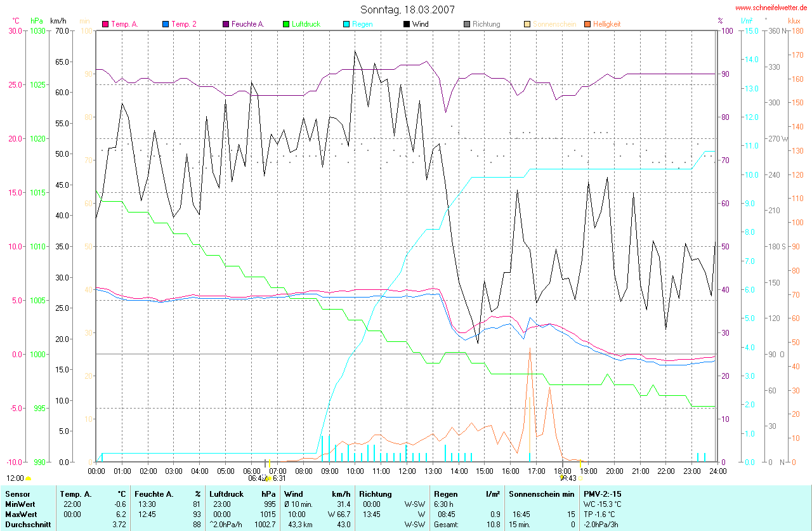
Task: Click the orange Helligkeit legend swatch
Action: coord(587,24)
